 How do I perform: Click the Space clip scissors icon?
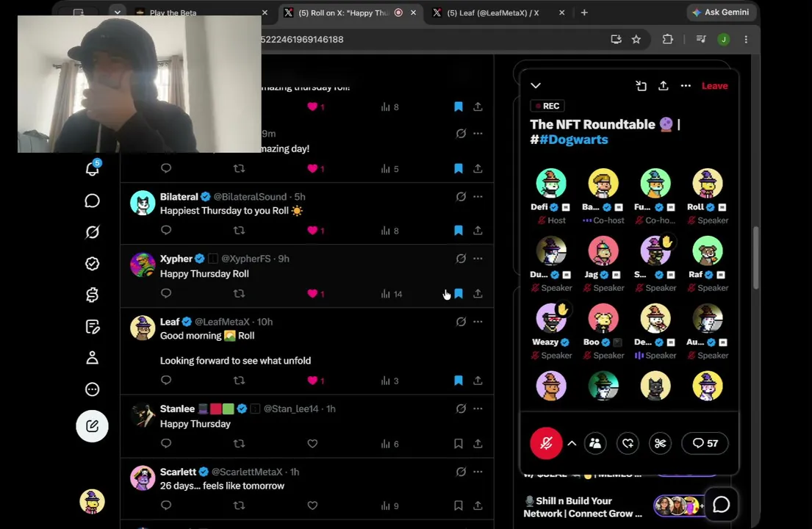pyautogui.click(x=661, y=443)
